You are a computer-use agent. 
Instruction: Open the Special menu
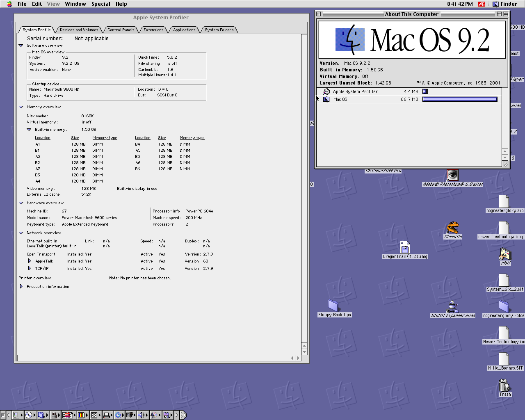pos(101,4)
